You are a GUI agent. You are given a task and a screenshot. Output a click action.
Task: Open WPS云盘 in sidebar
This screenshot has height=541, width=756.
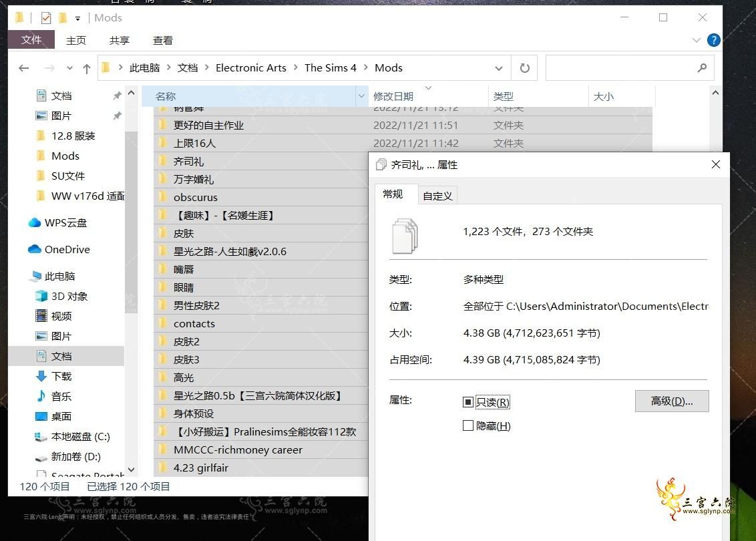[x=65, y=223]
